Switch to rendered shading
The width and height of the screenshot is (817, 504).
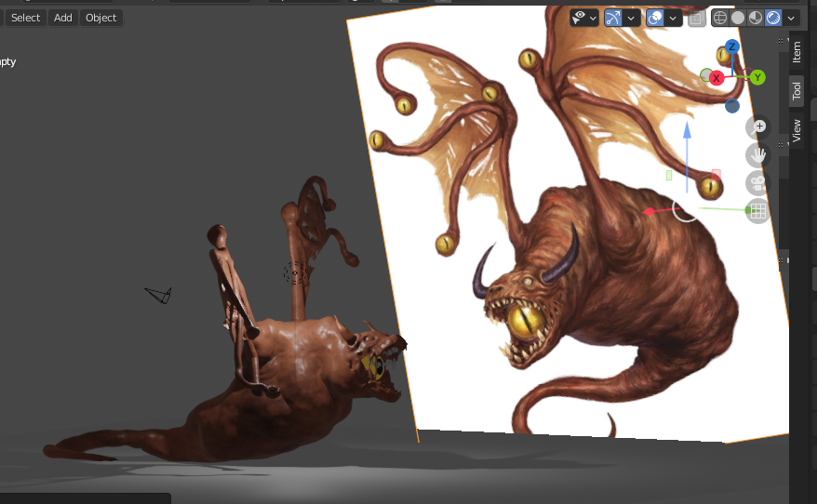coord(772,18)
